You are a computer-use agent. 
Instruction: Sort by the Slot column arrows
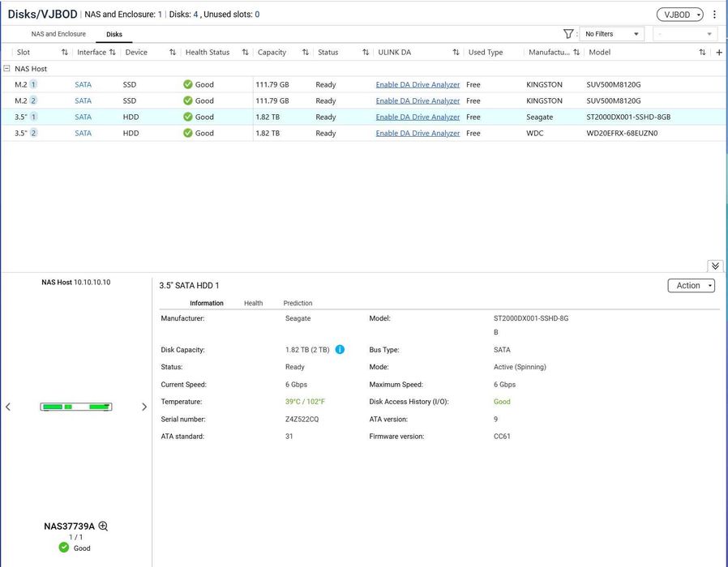point(65,53)
